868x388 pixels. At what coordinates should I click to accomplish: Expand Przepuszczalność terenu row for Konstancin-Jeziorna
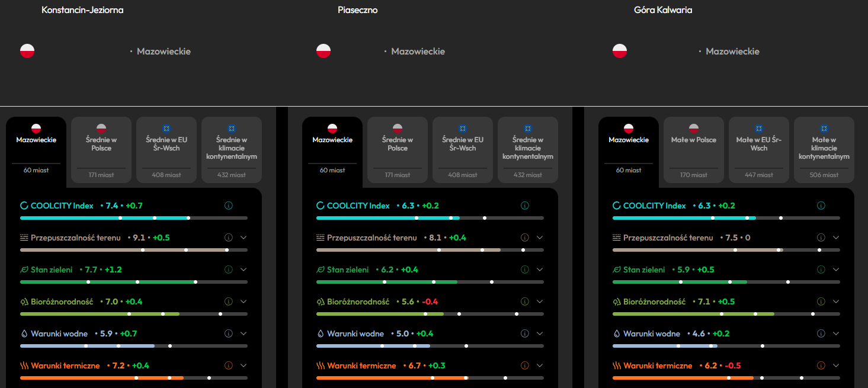click(x=244, y=238)
